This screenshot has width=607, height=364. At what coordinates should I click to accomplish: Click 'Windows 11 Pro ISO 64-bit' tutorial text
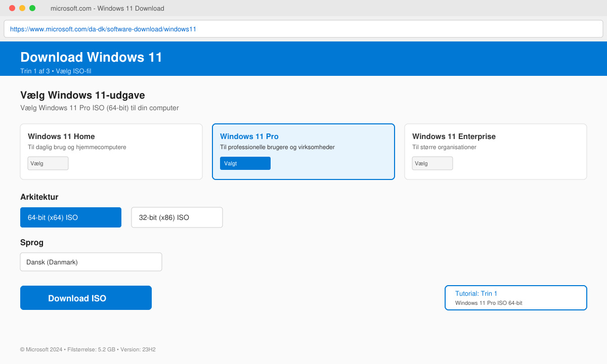click(x=489, y=303)
